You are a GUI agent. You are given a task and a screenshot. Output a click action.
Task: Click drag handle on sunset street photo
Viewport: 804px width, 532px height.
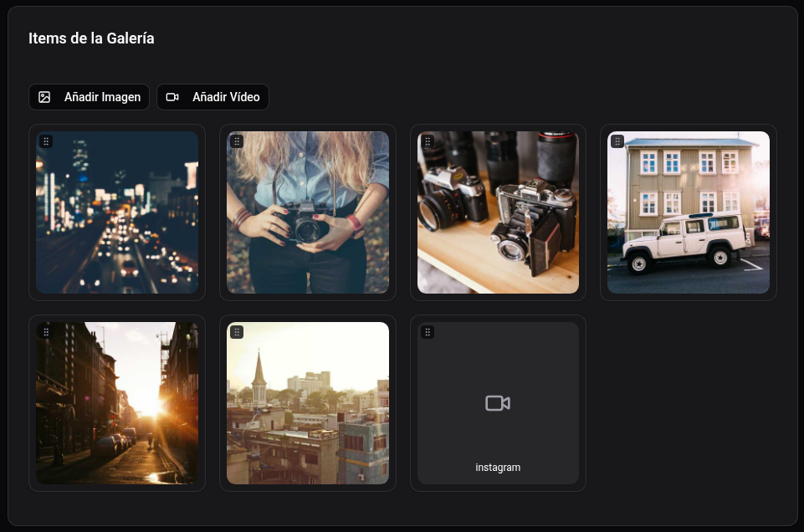(46, 332)
